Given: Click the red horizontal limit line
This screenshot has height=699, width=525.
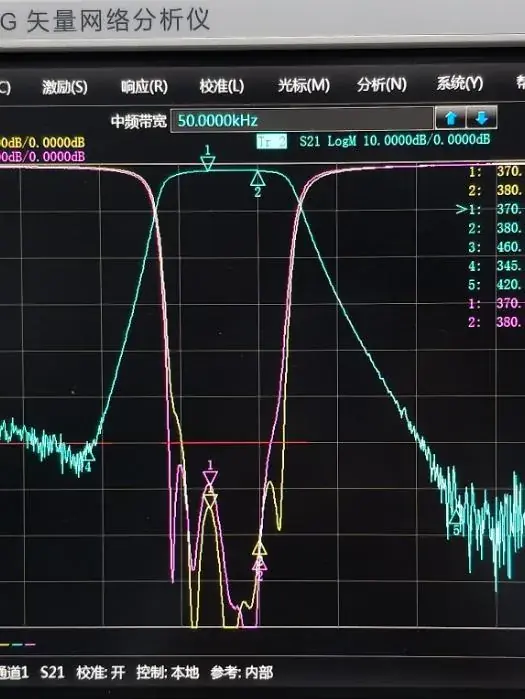Looking at the screenshot, I should [152, 443].
